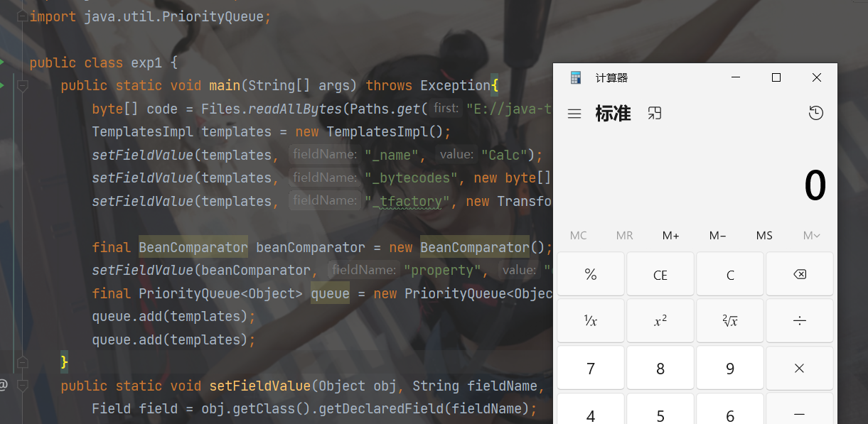Minimize the Calculator window
The height and width of the screenshot is (424, 868).
736,77
